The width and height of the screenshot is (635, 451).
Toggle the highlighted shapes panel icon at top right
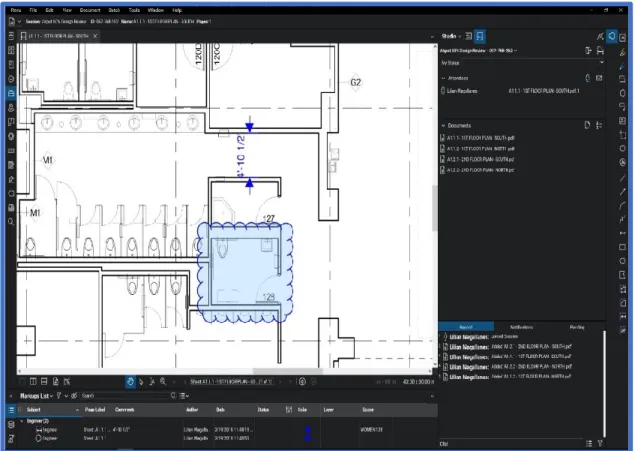[612, 36]
